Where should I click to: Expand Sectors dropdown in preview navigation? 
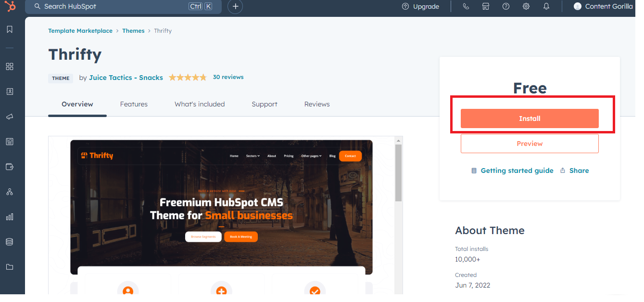tap(253, 156)
